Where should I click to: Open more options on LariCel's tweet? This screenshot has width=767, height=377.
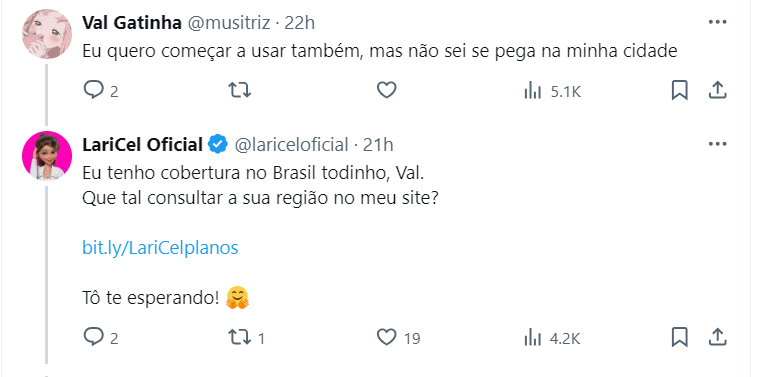click(717, 144)
